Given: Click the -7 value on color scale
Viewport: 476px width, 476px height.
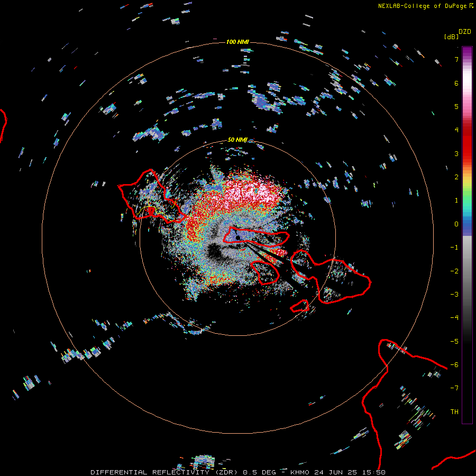Looking at the screenshot, I should [x=454, y=388].
